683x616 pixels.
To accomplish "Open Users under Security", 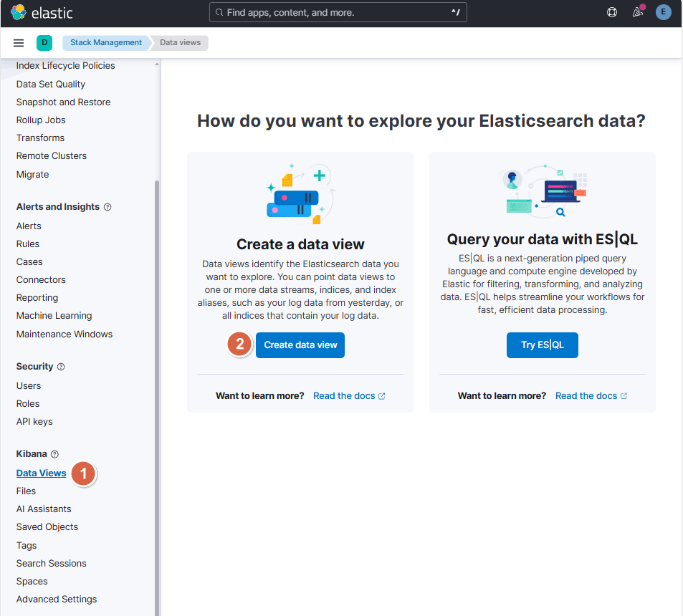I will [x=29, y=385].
